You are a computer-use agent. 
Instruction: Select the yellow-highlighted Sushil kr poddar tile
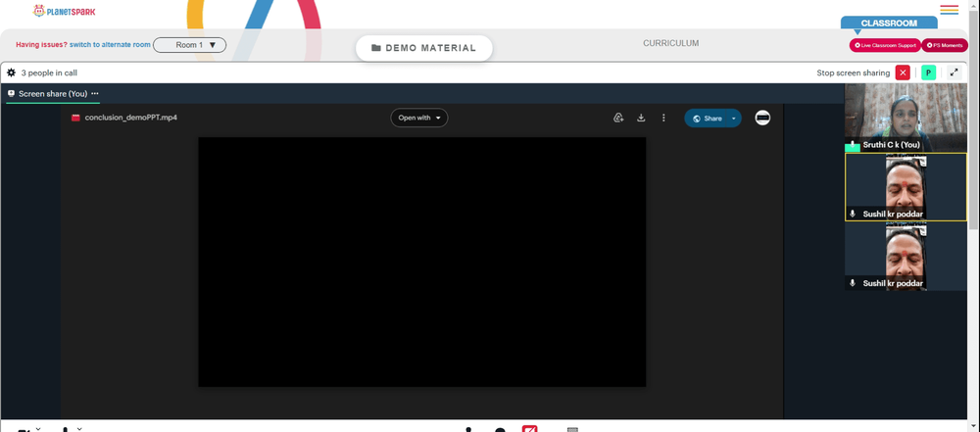[906, 187]
